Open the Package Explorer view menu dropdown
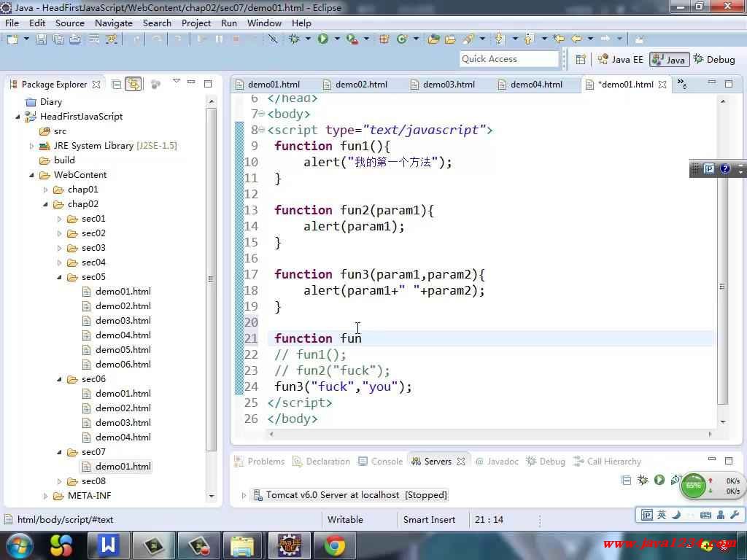 177,82
